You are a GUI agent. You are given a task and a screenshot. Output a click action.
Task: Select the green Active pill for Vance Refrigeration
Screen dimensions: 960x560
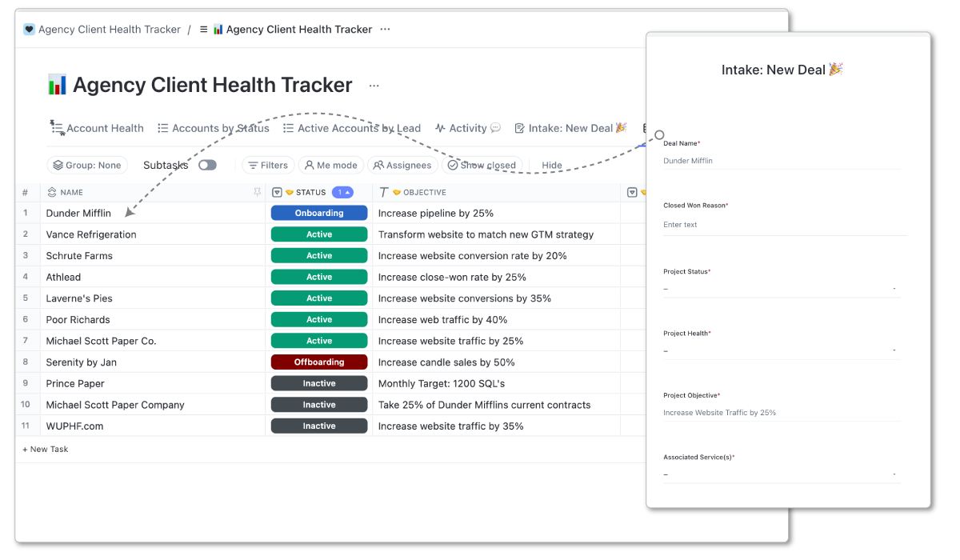(318, 234)
